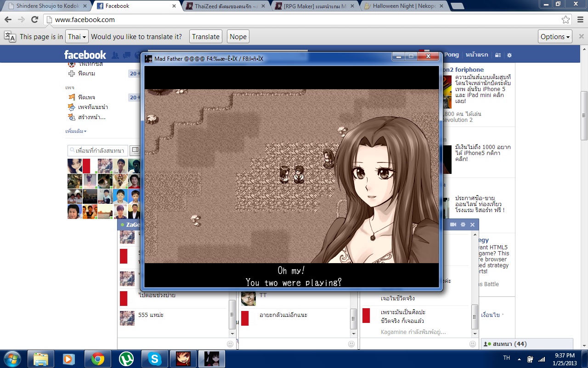Open the หน้าแรก home link

click(477, 55)
